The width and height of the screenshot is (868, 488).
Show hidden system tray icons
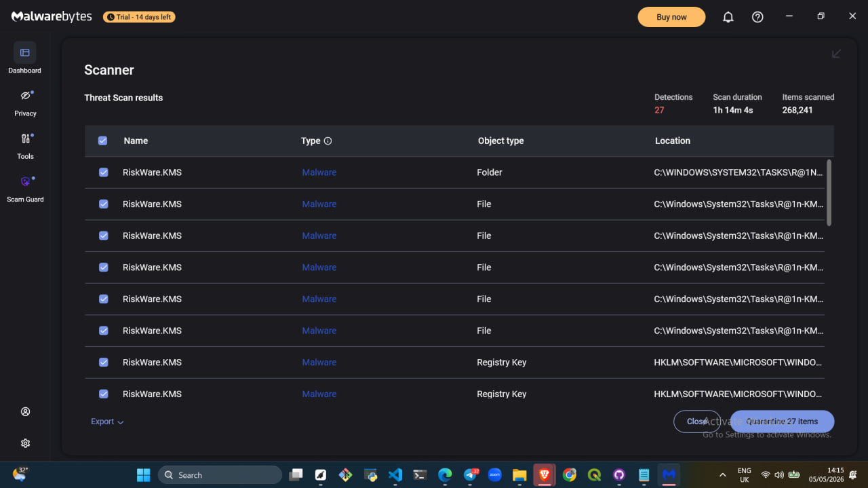723,475
